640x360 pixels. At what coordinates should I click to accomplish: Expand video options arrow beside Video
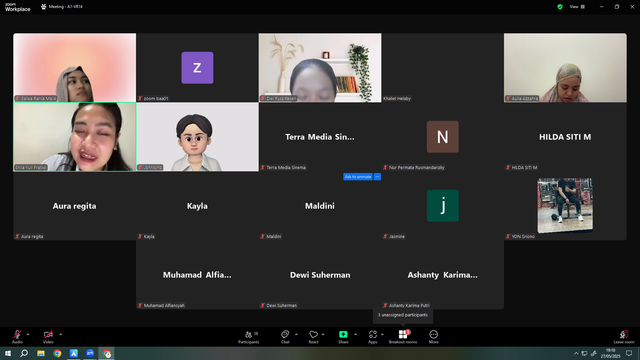(60, 334)
